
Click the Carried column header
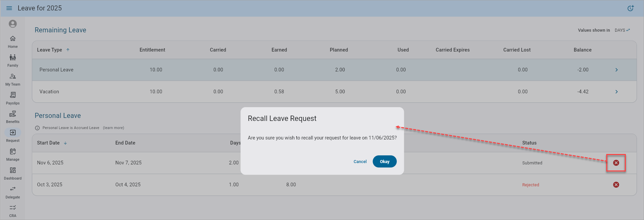point(218,50)
